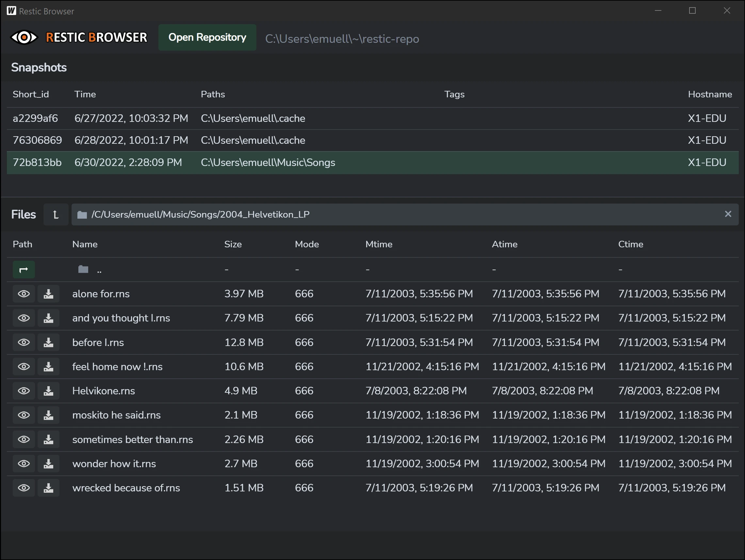Open the ".." parent directory entry
The height and width of the screenshot is (560, 745).
pos(99,269)
